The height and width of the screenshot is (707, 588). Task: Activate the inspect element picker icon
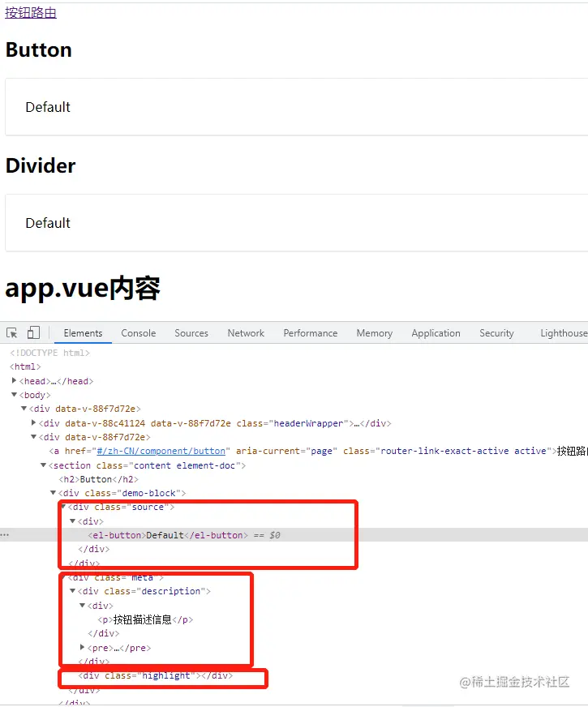click(x=12, y=333)
